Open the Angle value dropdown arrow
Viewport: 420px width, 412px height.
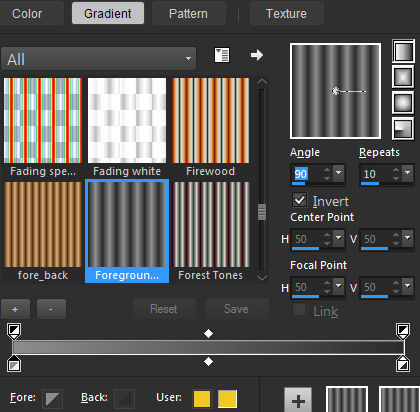[x=339, y=172]
